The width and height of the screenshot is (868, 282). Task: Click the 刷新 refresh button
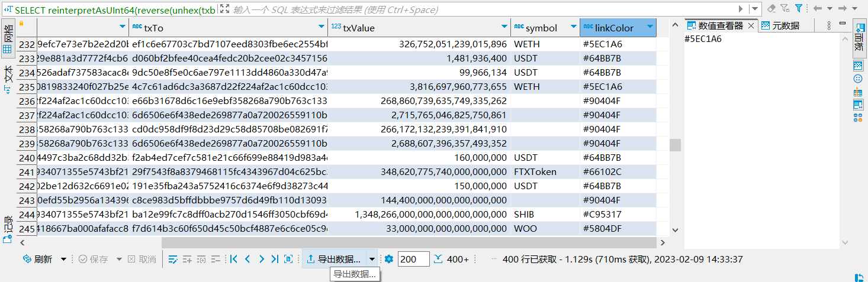point(37,259)
